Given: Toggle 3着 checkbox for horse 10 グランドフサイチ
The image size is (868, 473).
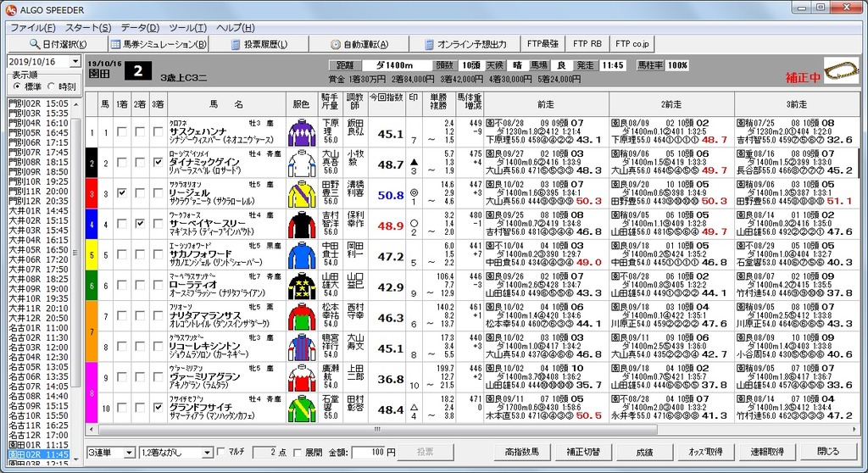Looking at the screenshot, I should 159,407.
